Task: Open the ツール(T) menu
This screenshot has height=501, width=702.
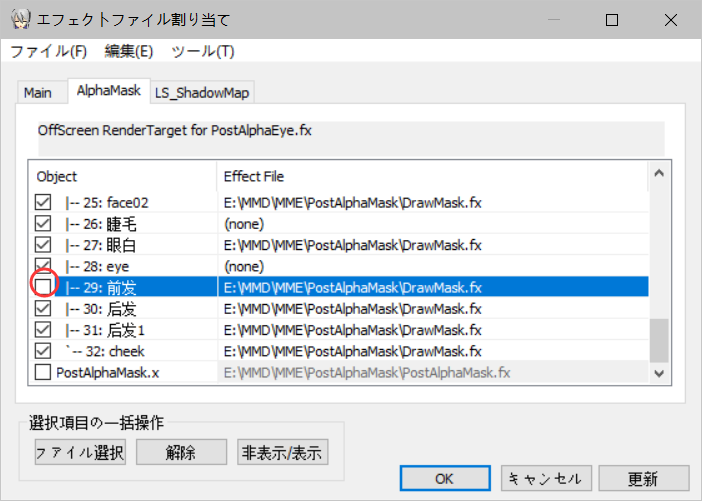Action: point(203,51)
